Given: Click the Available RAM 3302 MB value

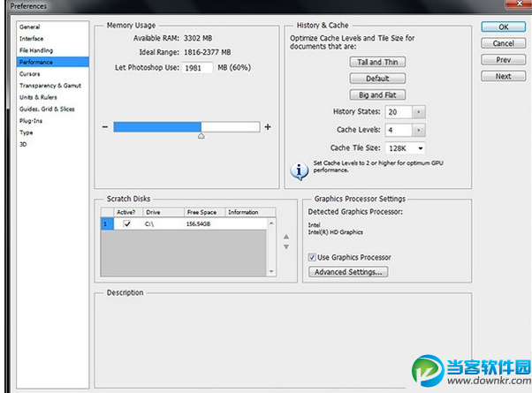Looking at the screenshot, I should coord(198,38).
